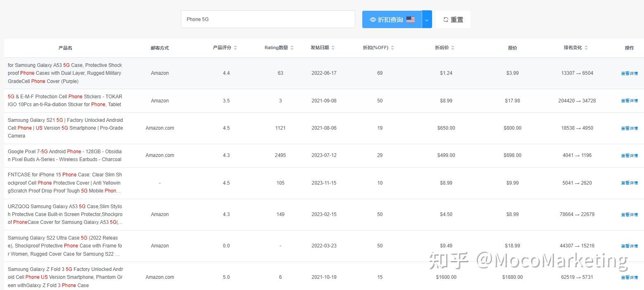Click product name 'Samsung Galaxy S22 Ultra Case 5G'
This screenshot has height=290, width=644.
coord(65,246)
